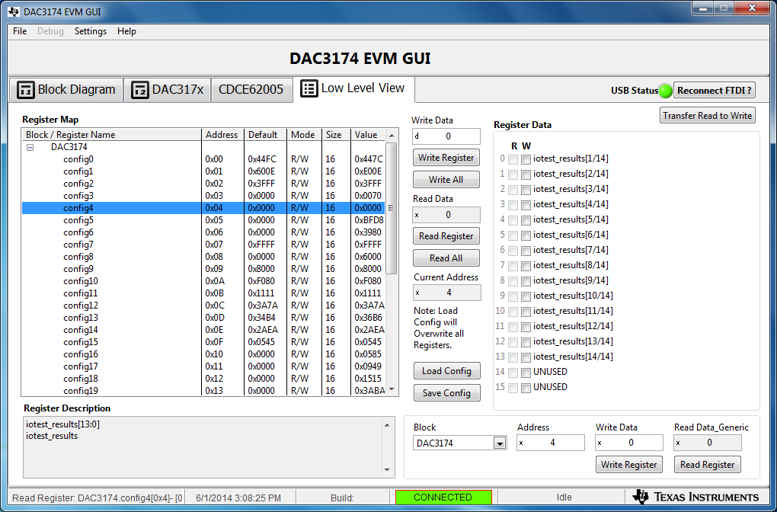The height and width of the screenshot is (512, 777).
Task: Click Register Description scroll down arrow
Action: 387,470
